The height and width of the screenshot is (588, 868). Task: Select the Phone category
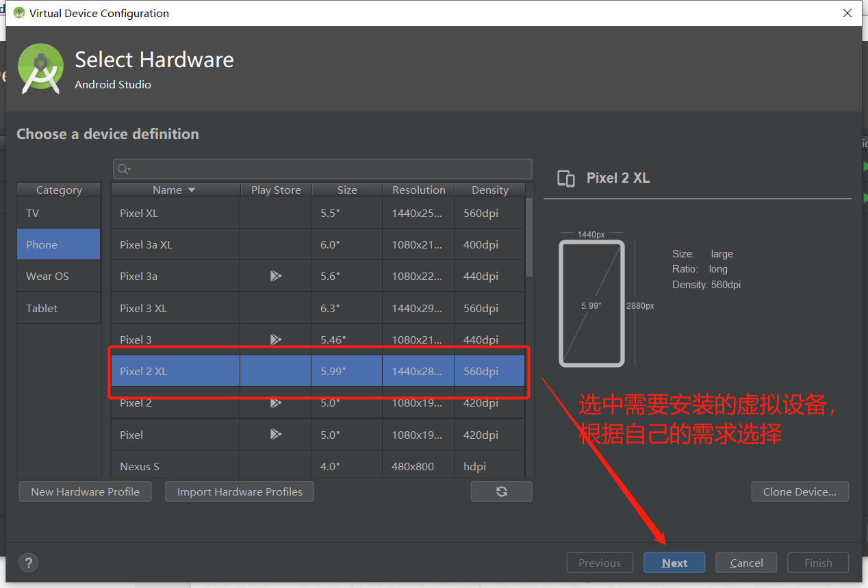coord(59,244)
